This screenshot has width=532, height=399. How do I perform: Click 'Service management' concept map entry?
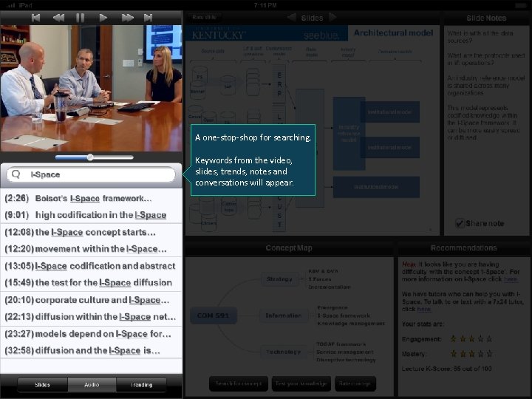pos(345,352)
